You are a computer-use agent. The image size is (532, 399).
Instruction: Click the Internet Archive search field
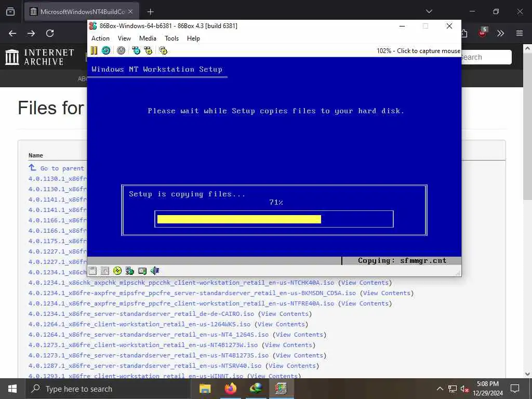(x=486, y=57)
